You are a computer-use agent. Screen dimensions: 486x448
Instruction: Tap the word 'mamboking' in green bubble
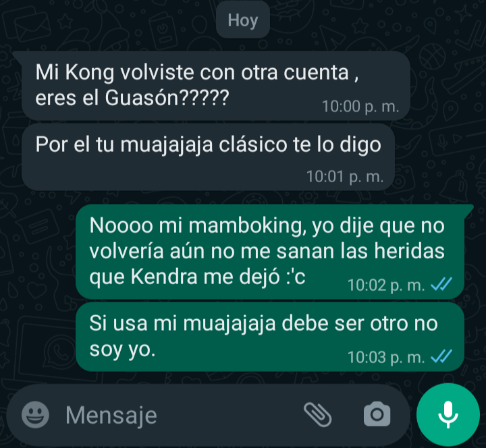point(246,226)
